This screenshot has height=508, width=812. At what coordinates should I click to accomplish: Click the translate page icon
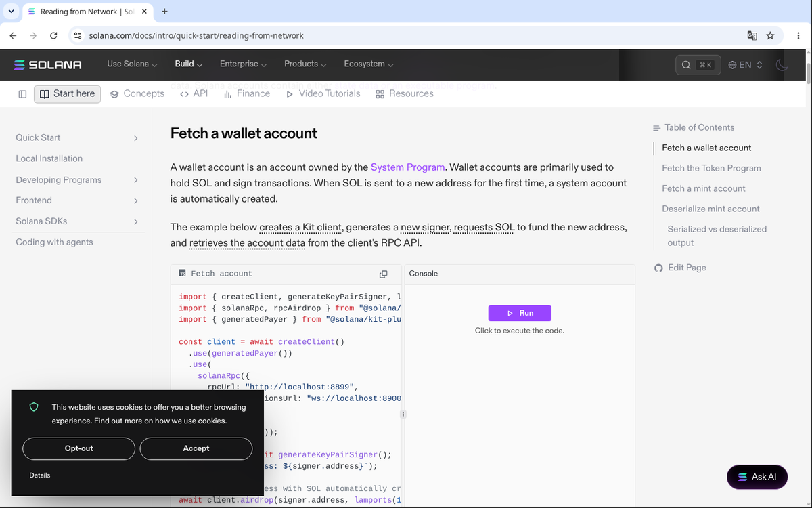click(x=752, y=35)
